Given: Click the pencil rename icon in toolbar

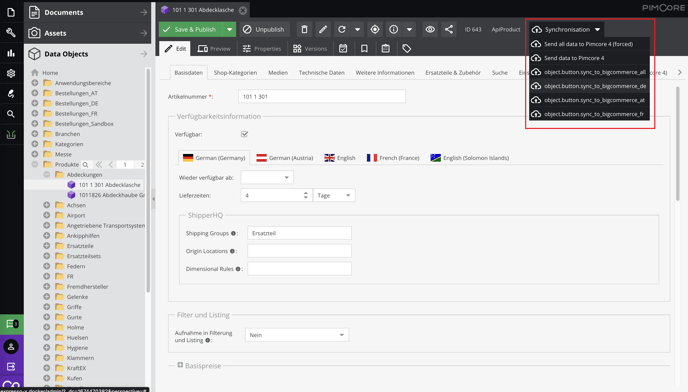Looking at the screenshot, I should pos(322,29).
